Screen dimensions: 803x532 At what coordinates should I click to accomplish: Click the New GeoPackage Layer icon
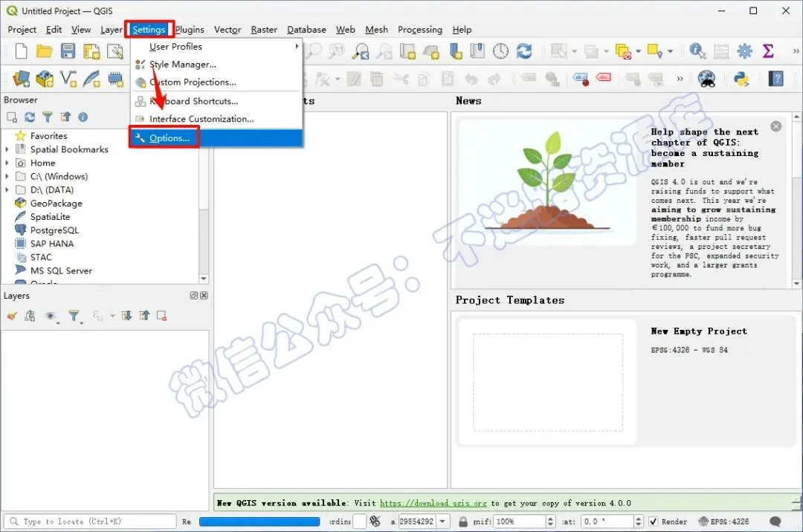tap(45, 79)
